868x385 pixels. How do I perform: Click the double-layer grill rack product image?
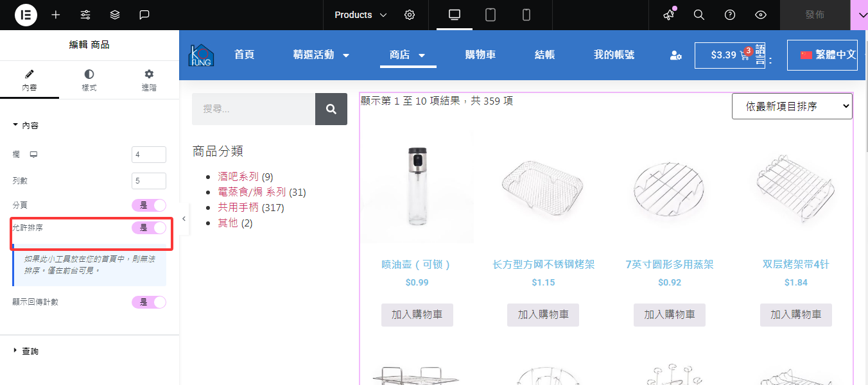point(796,186)
